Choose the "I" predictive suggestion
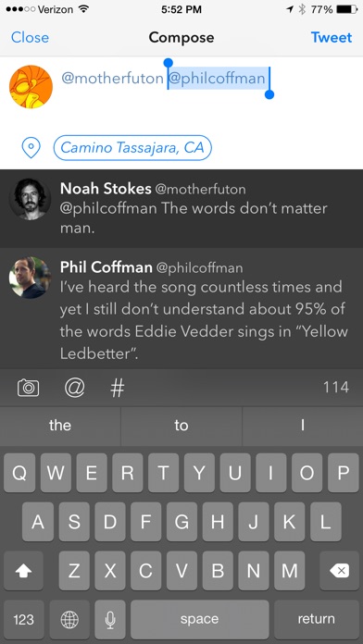 303,426
